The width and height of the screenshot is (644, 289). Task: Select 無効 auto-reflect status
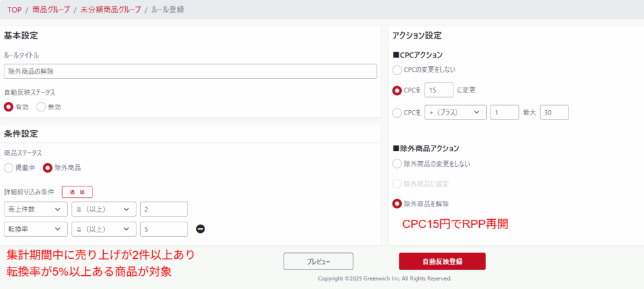[42, 106]
